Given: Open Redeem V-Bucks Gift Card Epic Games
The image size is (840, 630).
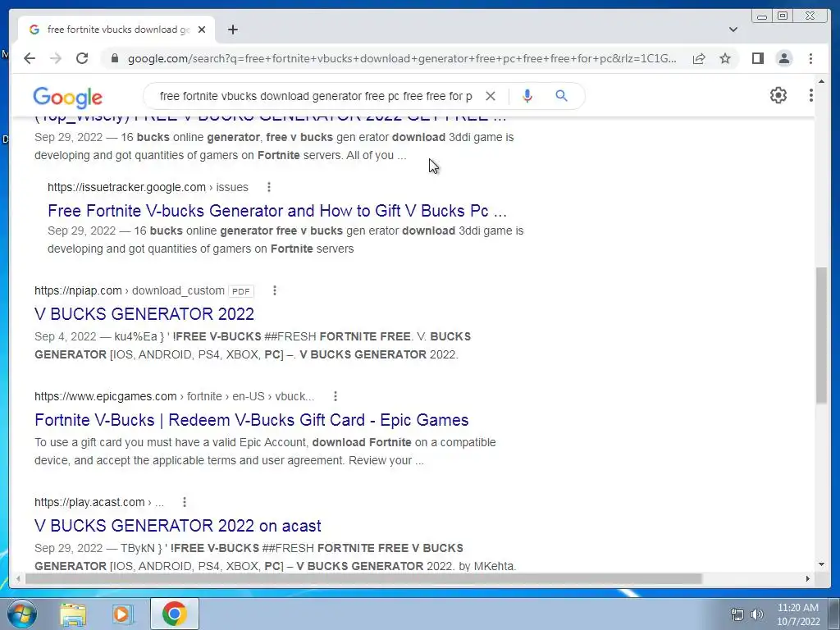Looking at the screenshot, I should [251, 420].
